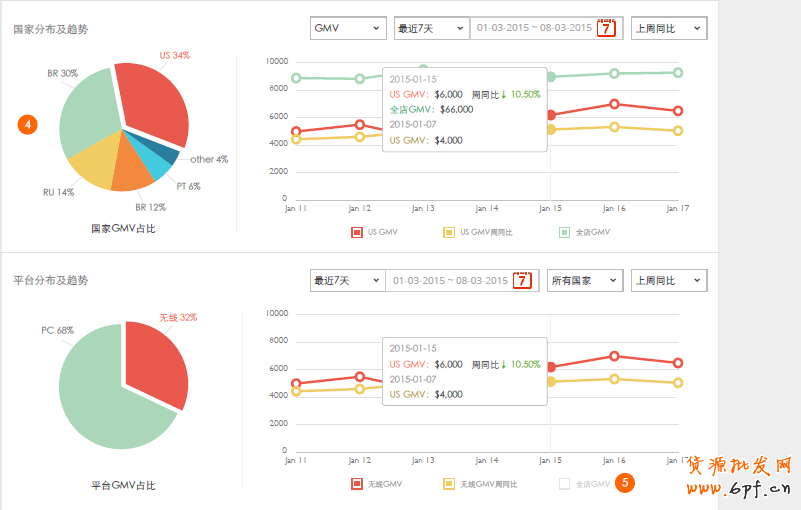Toggle 无线GMV legend checkbox
801x510 pixels.
356,484
